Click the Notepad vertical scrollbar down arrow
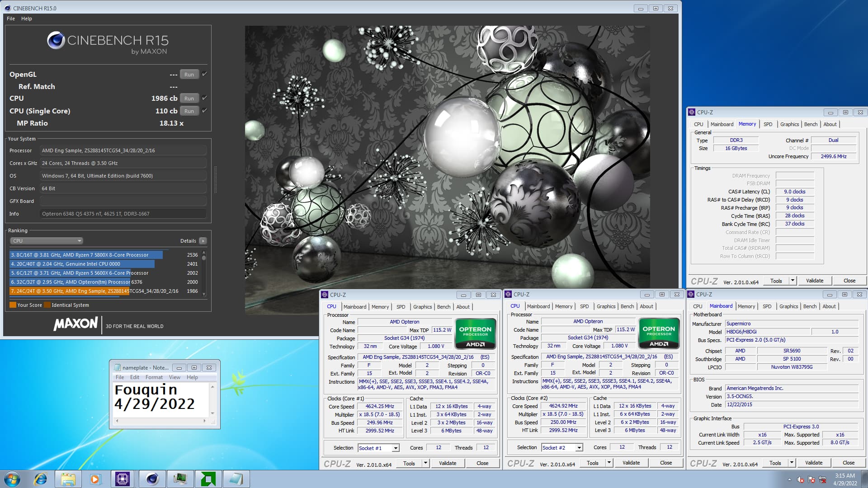Screen dimensions: 868x488 tap(212, 413)
